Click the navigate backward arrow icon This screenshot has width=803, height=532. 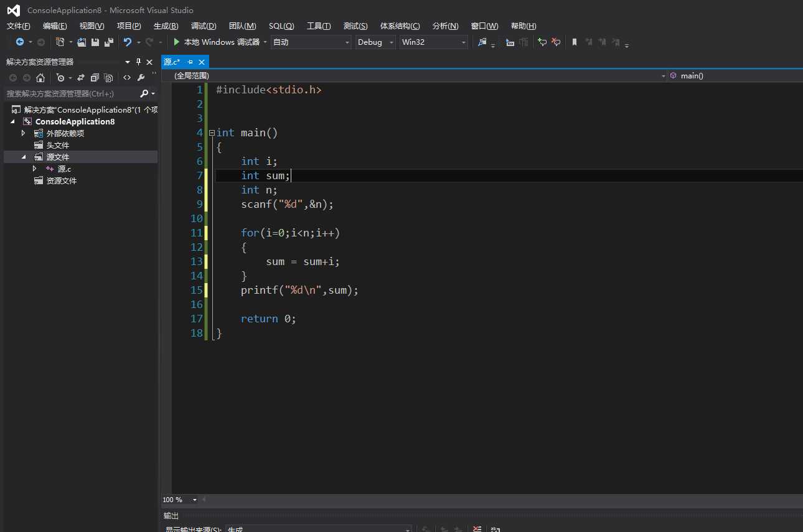pyautogui.click(x=19, y=42)
